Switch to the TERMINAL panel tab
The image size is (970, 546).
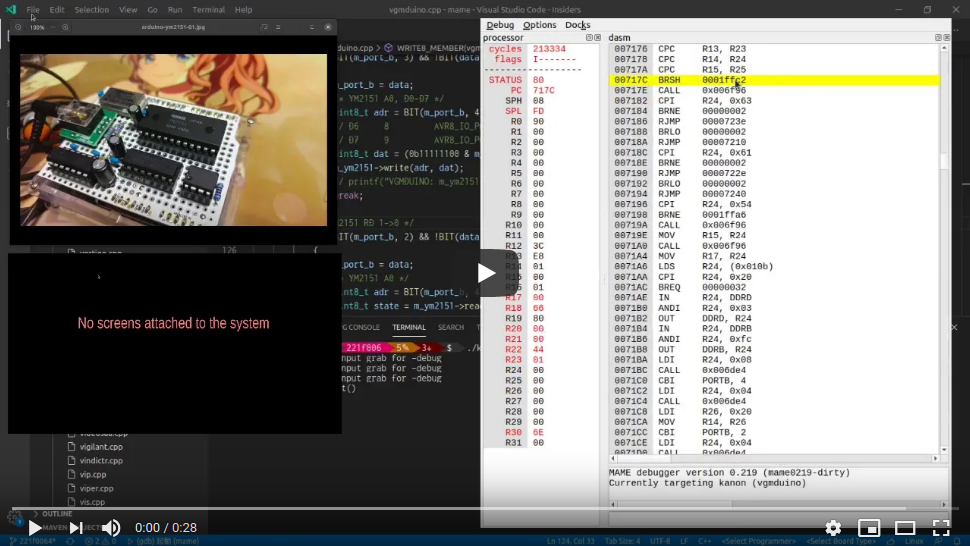click(x=409, y=327)
